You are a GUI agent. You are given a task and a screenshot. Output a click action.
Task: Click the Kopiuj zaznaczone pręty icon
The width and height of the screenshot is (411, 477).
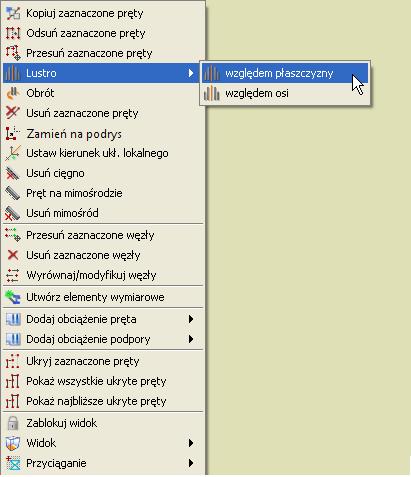[13, 13]
